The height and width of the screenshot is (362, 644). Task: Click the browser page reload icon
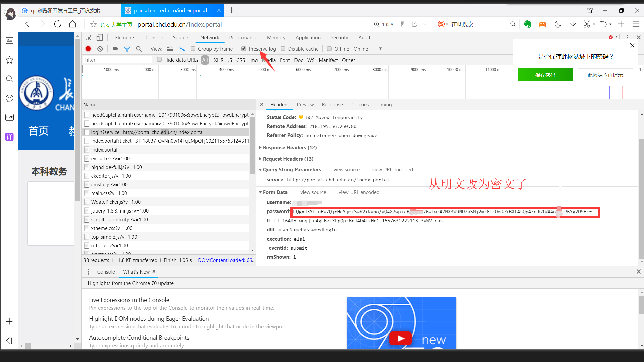point(58,24)
